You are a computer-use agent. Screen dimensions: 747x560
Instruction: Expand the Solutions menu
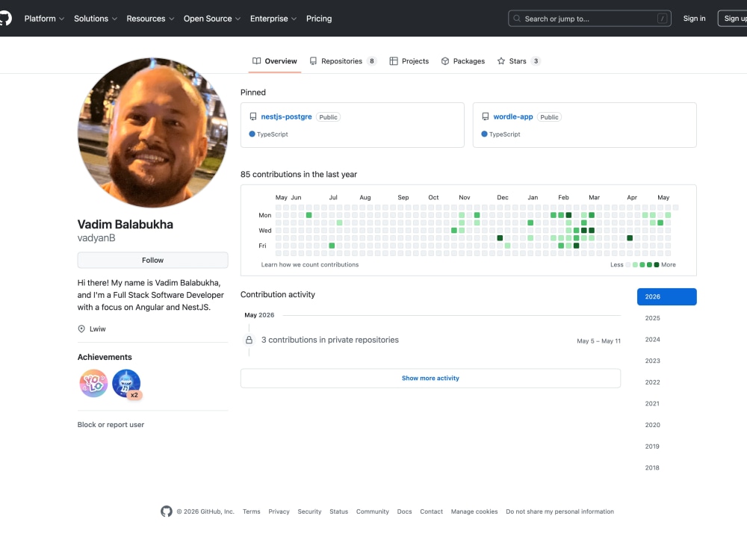pos(96,19)
